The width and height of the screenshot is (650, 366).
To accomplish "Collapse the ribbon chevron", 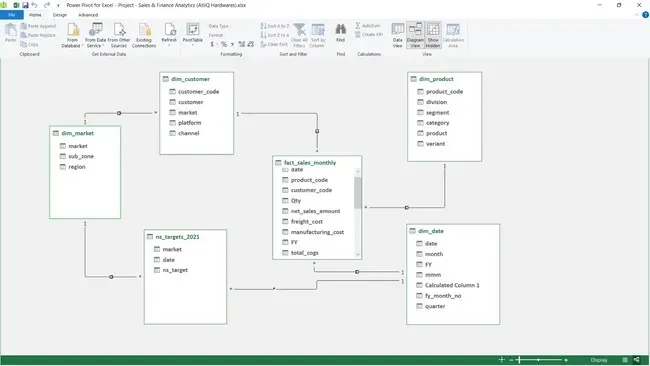I will click(x=637, y=15).
